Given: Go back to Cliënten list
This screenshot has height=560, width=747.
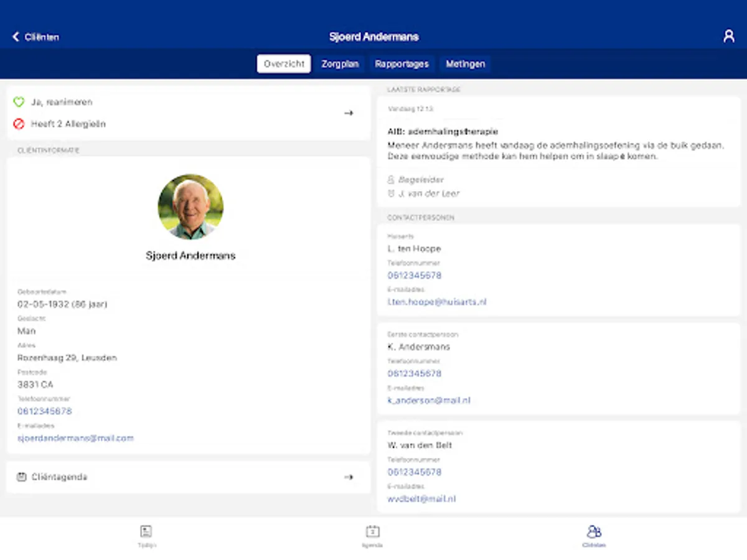Looking at the screenshot, I should coord(35,37).
